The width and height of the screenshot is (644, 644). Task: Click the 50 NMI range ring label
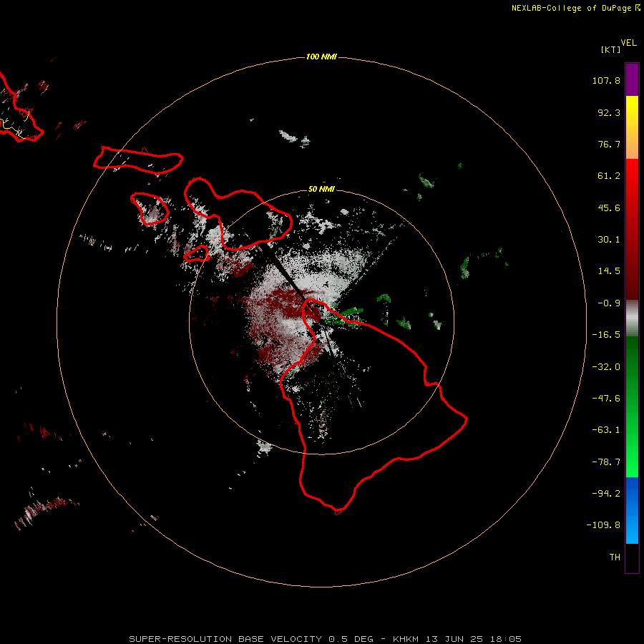(321, 190)
